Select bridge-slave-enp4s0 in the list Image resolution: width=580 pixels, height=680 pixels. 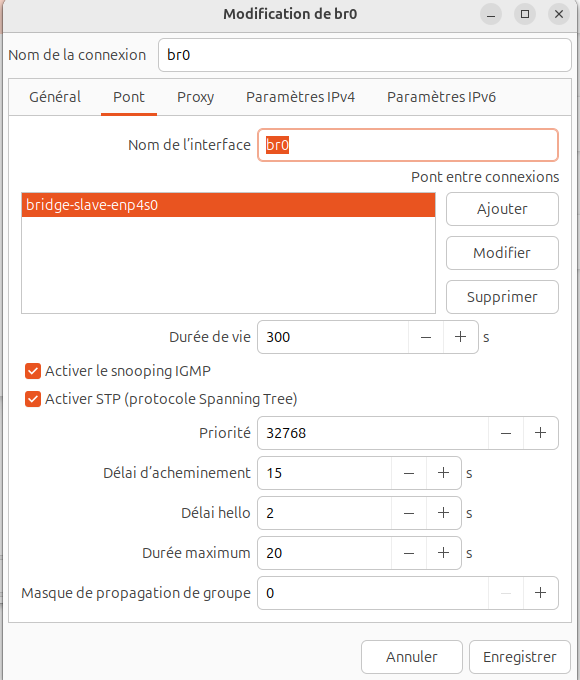[x=228, y=205]
